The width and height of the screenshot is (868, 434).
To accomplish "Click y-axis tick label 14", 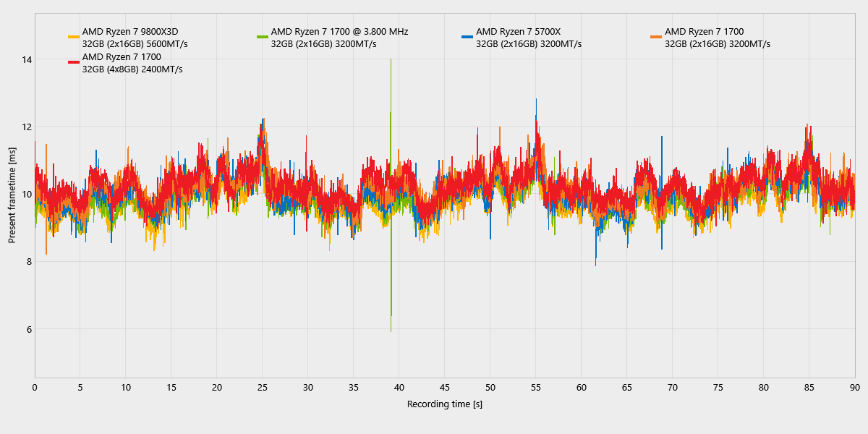I will (x=25, y=59).
